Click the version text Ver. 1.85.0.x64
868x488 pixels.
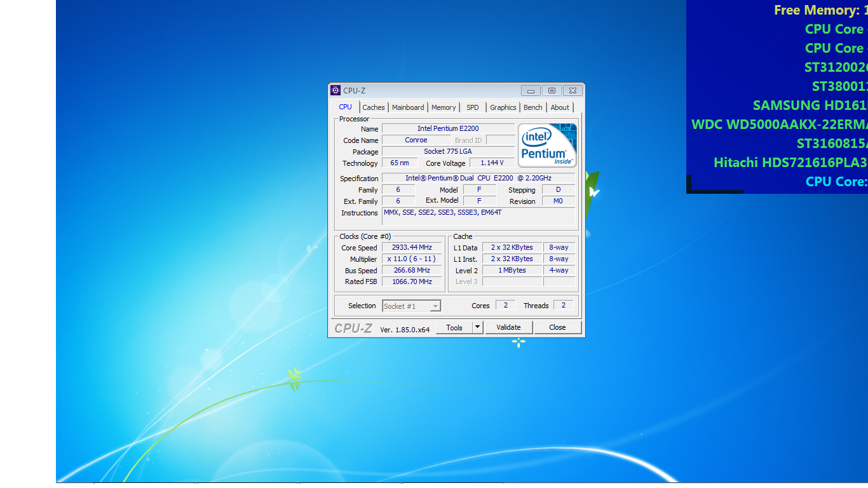pyautogui.click(x=405, y=329)
